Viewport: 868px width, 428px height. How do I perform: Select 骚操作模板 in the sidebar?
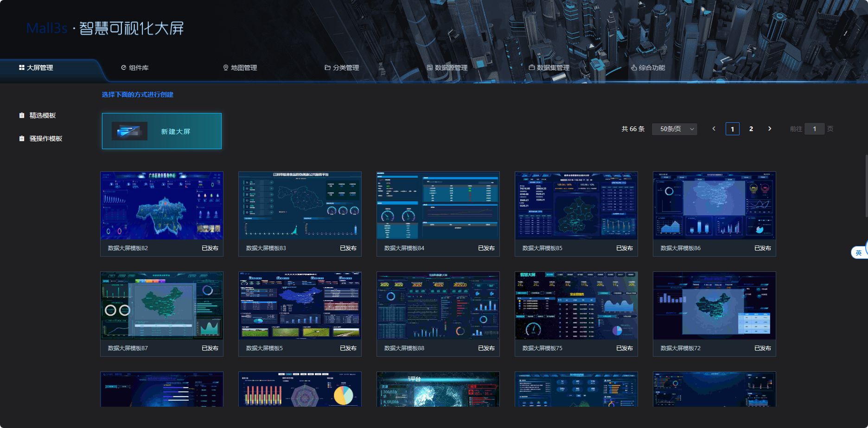[x=46, y=138]
